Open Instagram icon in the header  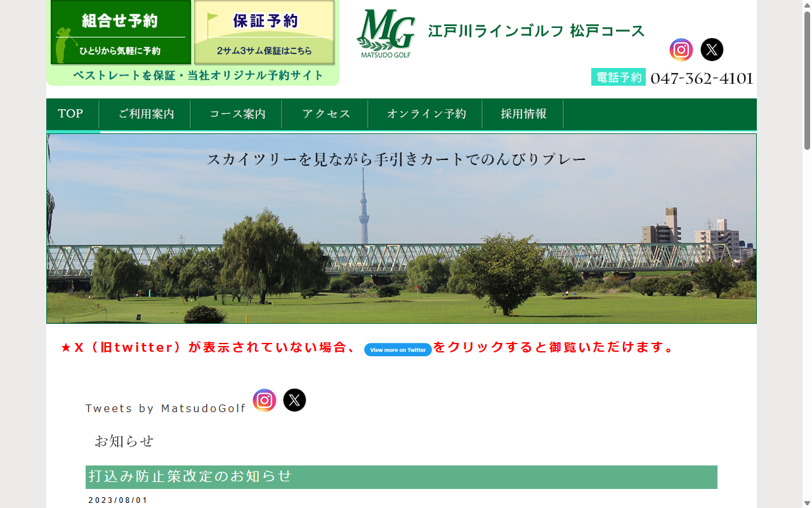point(681,50)
